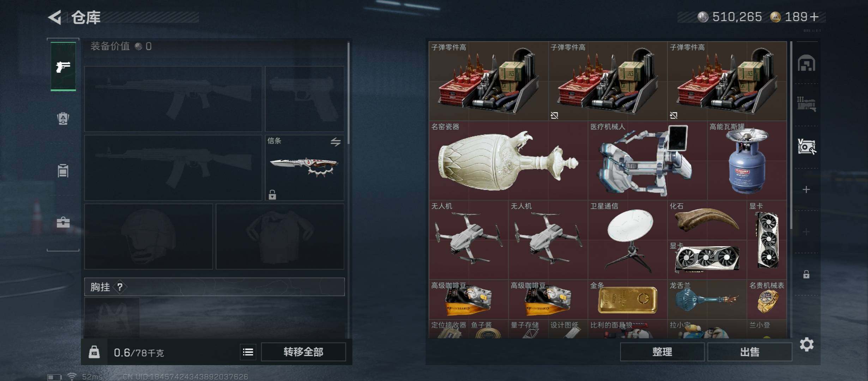Swap the 信条 knife using arrows icon
868x381 pixels.
pos(336,142)
